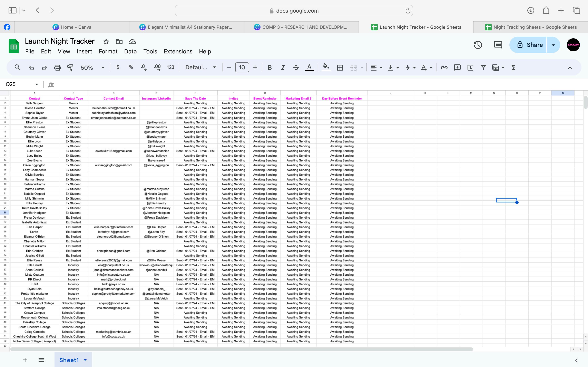Screen dimensions: 588x367
Task: Click the insert link icon
Action: pyautogui.click(x=444, y=67)
